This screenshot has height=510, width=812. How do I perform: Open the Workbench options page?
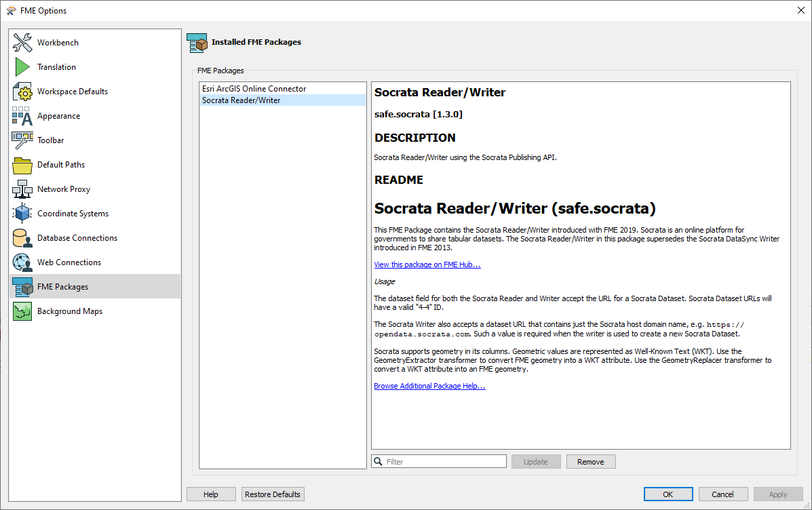point(58,43)
